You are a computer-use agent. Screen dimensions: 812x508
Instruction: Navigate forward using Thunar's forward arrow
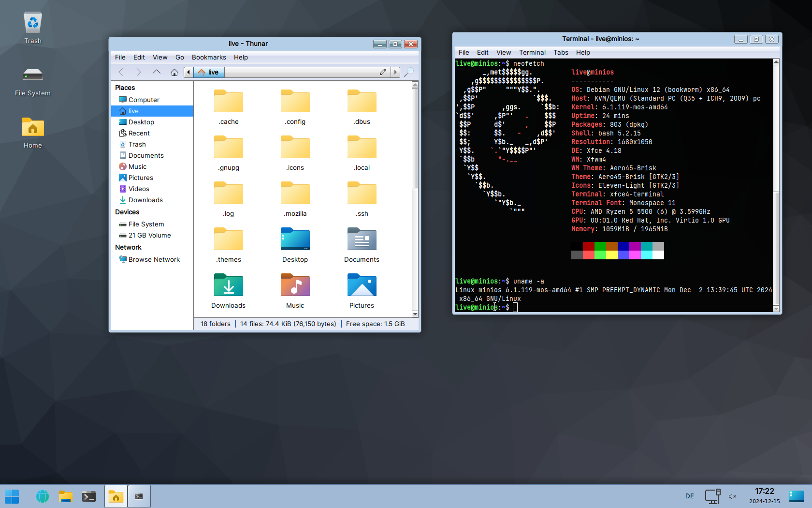[139, 72]
